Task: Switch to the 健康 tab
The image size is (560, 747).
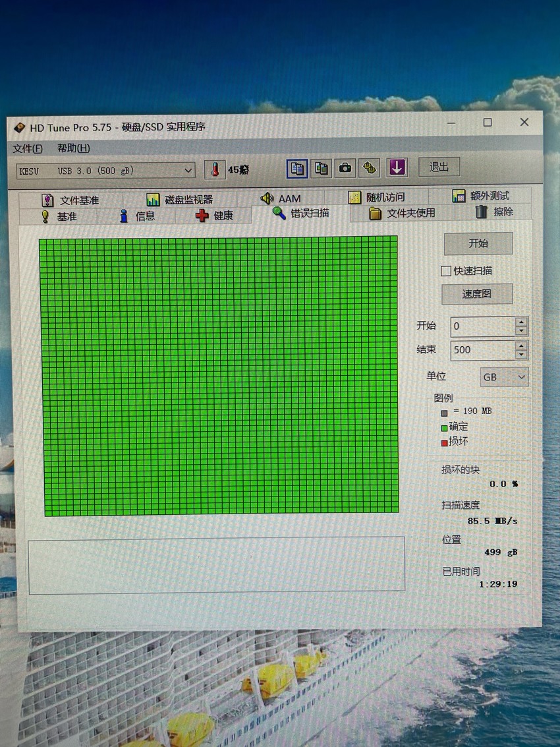Action: pyautogui.click(x=214, y=216)
